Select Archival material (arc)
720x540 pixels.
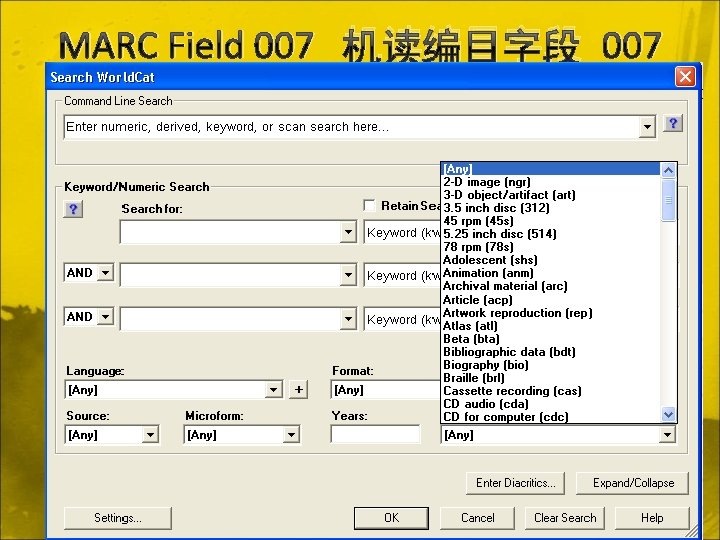pos(551,286)
